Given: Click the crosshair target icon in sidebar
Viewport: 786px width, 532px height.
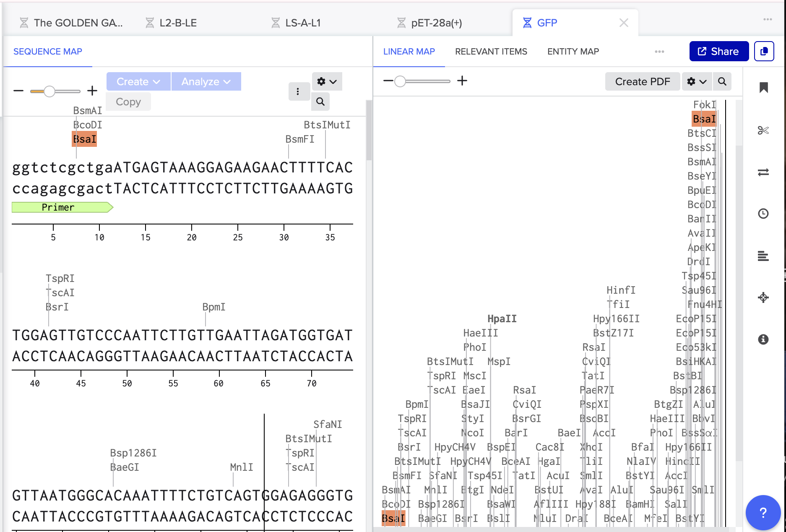Looking at the screenshot, I should pos(763,297).
